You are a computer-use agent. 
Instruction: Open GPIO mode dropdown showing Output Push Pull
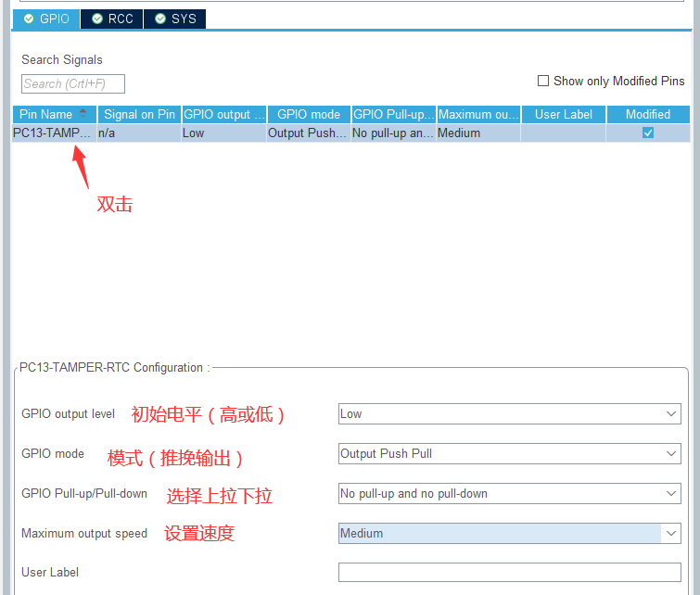[509, 453]
